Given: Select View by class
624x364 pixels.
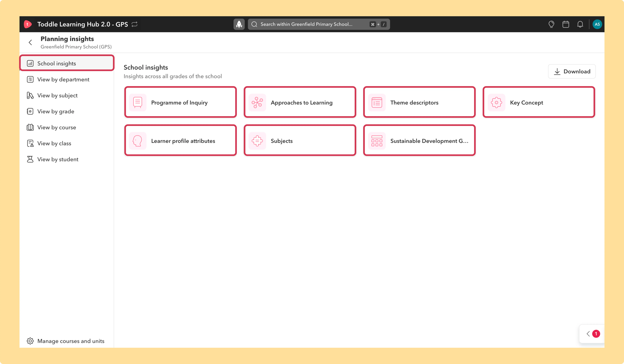Looking at the screenshot, I should click(x=67, y=143).
